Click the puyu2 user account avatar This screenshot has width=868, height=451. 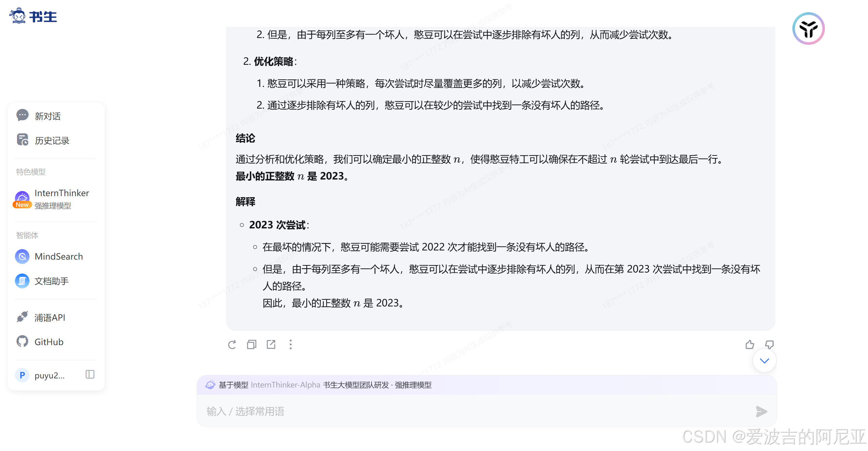(x=22, y=375)
